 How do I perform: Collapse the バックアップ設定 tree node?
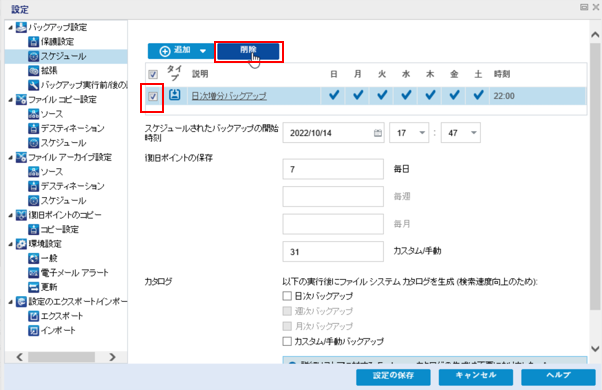click(10, 28)
